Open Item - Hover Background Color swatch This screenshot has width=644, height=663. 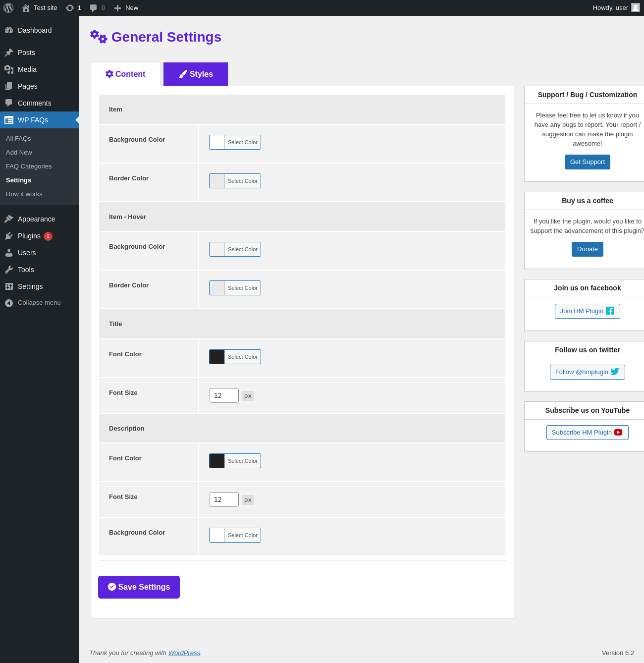[217, 249]
